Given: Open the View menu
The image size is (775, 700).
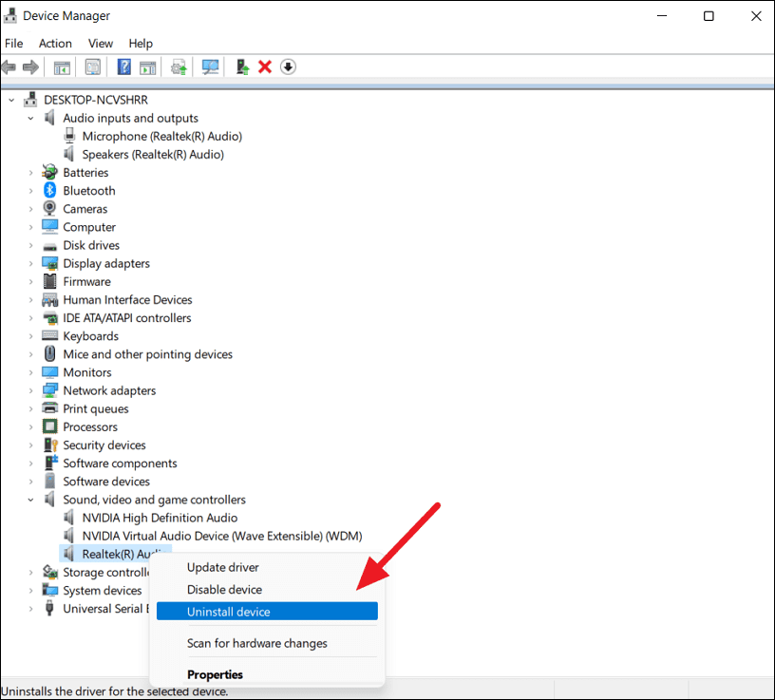Looking at the screenshot, I should click(x=100, y=43).
